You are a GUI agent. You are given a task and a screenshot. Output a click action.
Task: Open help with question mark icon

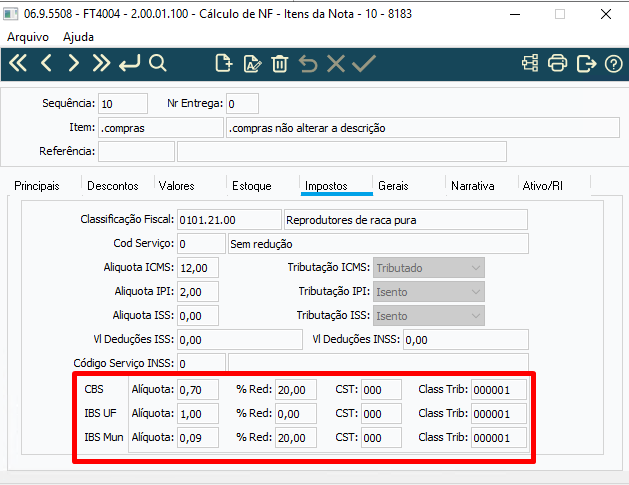coord(613,63)
